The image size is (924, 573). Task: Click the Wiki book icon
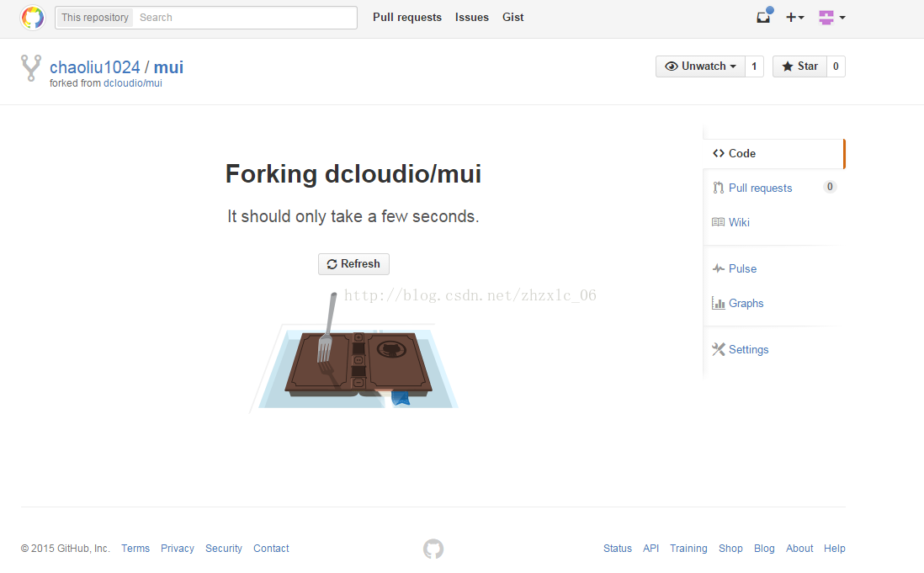click(x=719, y=222)
